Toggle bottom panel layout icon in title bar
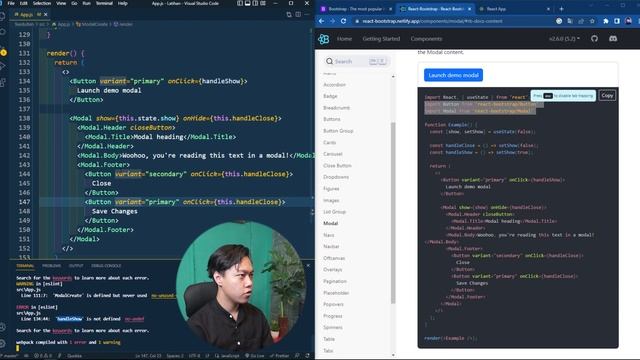 [x=247, y=3]
